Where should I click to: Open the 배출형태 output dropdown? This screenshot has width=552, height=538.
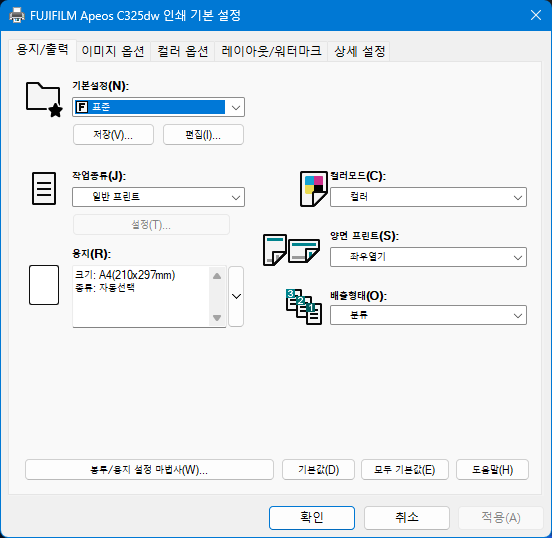[428, 315]
